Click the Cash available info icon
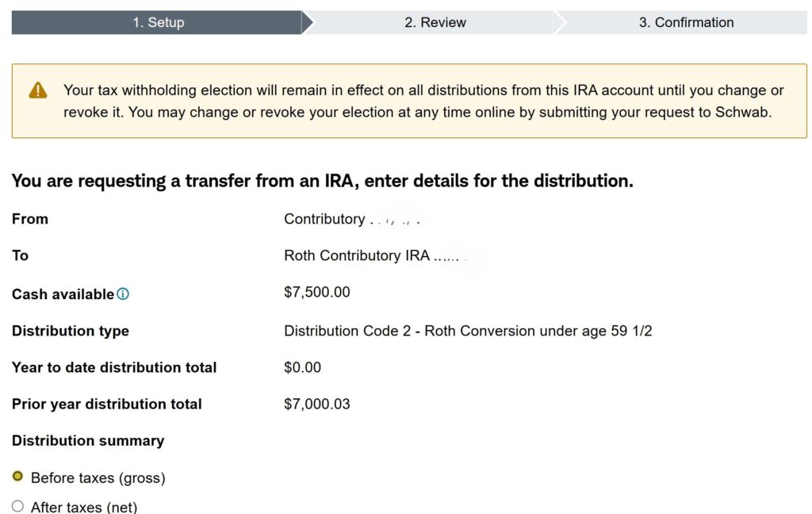Screen dimensions: 812x514 point(123,294)
